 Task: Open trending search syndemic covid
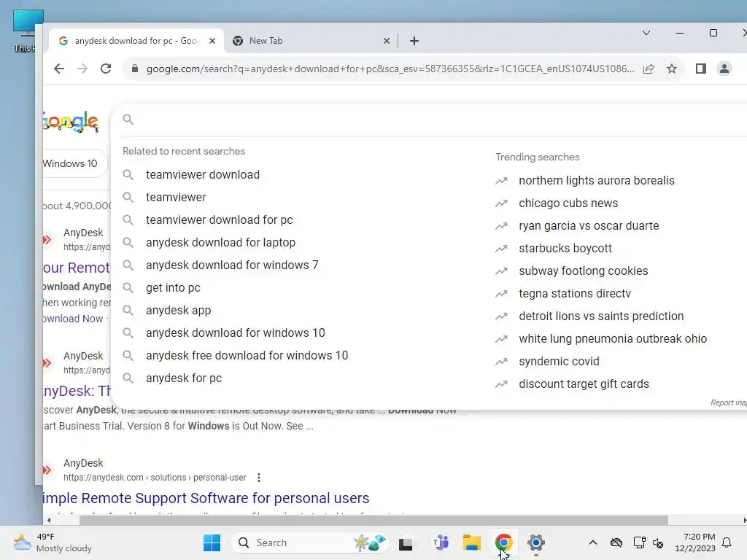pyautogui.click(x=559, y=362)
